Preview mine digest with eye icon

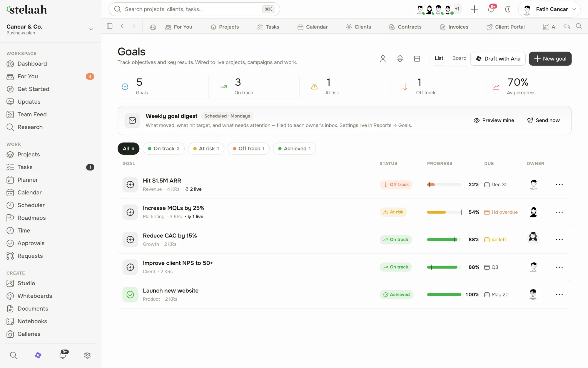click(x=494, y=120)
